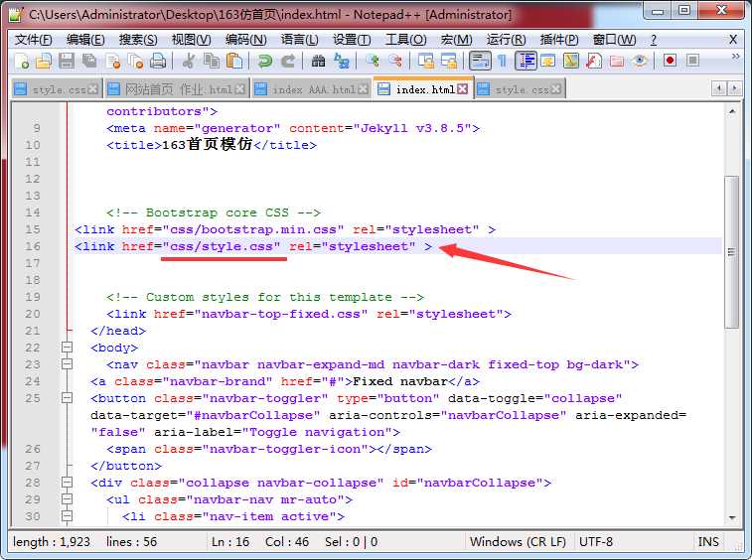Toggle Show All Characters pilcrow icon
Screen dimensions: 752x560
(502, 61)
